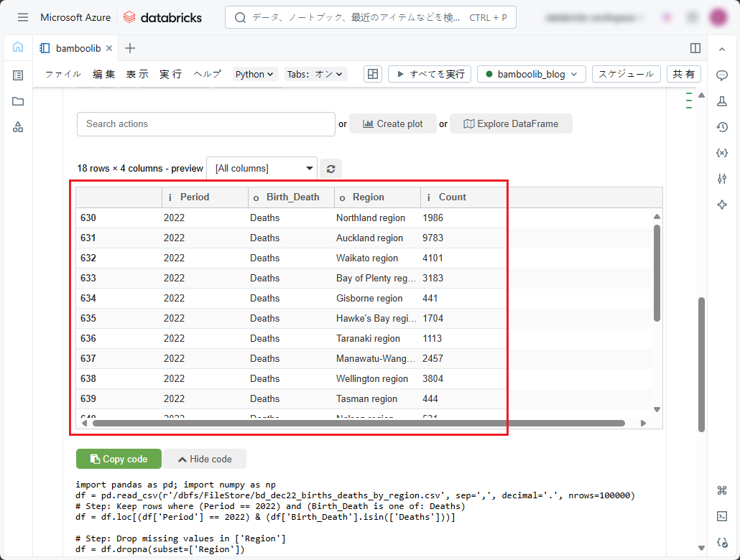The width and height of the screenshot is (740, 560).
Task: Open MLflow experiments flask icon
Action: pos(722,101)
